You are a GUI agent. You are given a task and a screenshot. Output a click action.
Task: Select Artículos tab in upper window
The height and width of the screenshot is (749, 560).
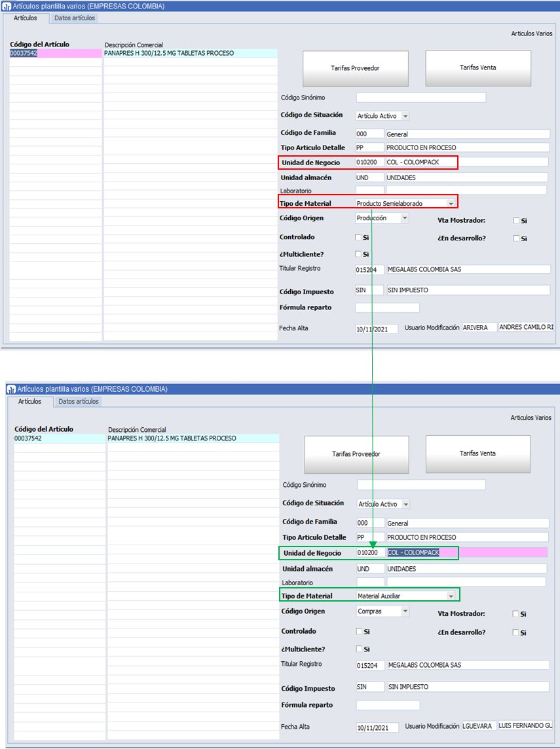click(x=26, y=18)
